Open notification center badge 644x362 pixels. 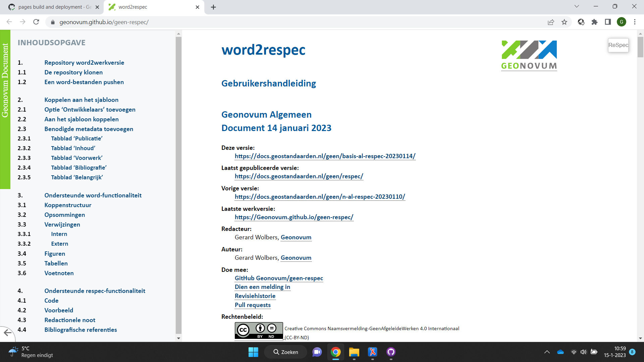point(632,352)
